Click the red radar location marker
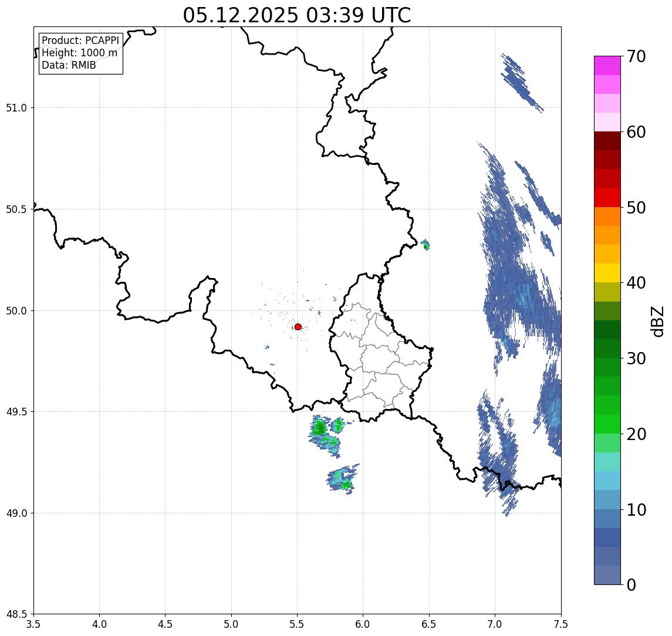Screen dimensions: 672x636 tap(298, 327)
